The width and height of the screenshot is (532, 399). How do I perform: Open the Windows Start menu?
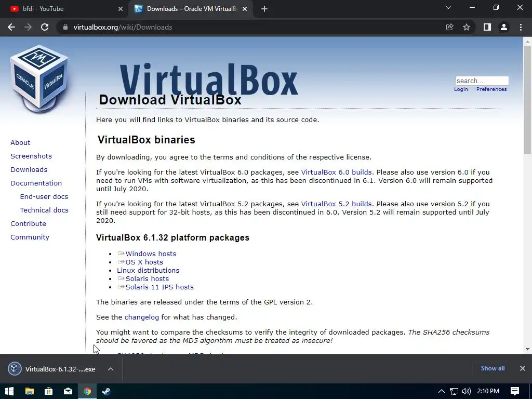pos(9,391)
